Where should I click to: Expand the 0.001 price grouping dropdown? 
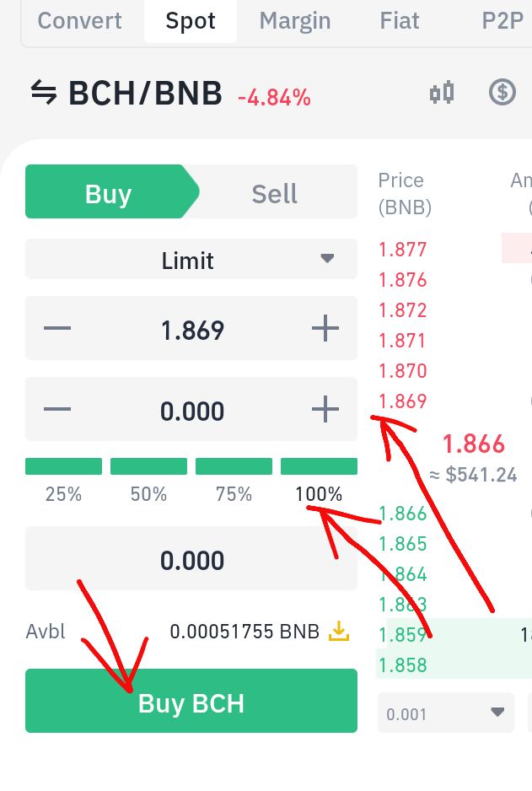[446, 713]
